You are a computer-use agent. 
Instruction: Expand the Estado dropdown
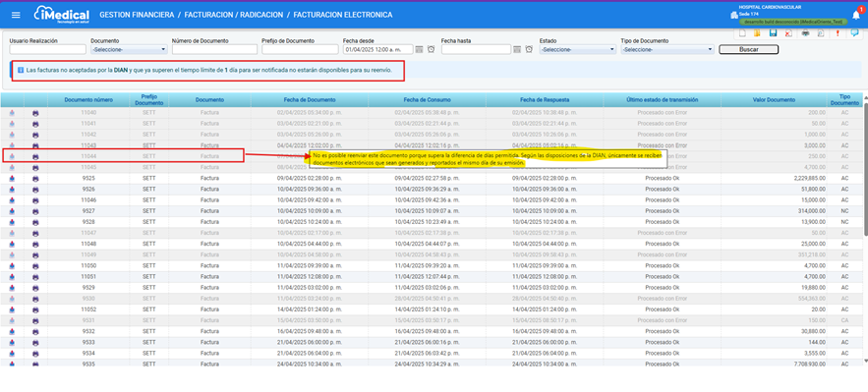click(x=577, y=50)
